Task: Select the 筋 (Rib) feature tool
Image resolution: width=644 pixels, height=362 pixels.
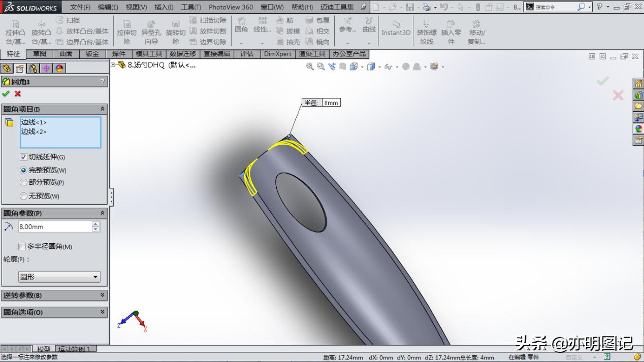Action: pyautogui.click(x=283, y=19)
